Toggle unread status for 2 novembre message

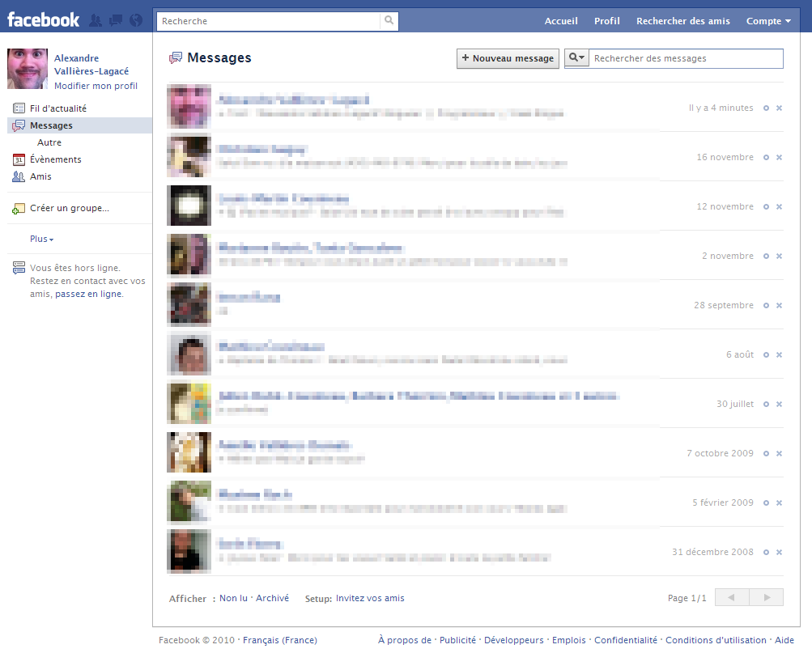(766, 257)
